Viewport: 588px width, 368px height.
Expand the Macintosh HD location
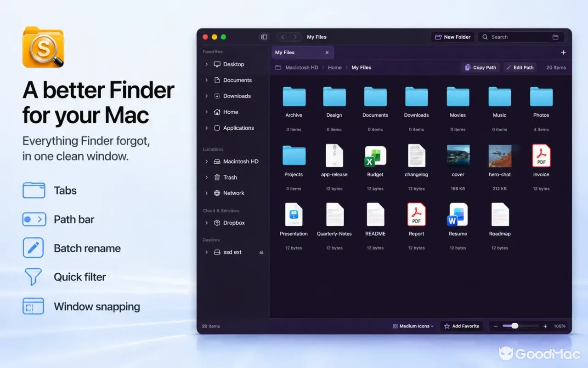pos(207,161)
